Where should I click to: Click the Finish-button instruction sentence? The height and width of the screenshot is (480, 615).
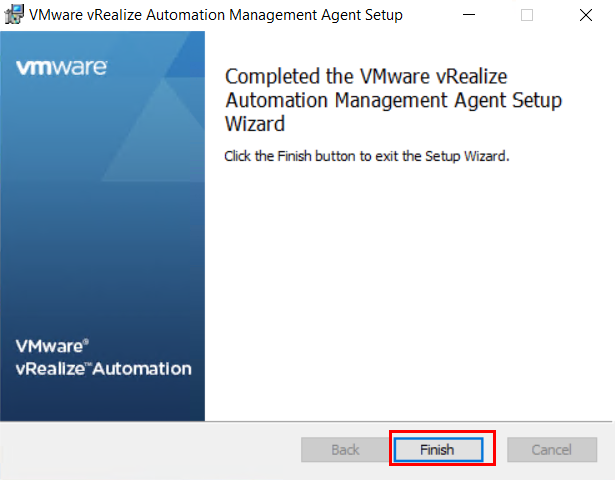tap(367, 156)
